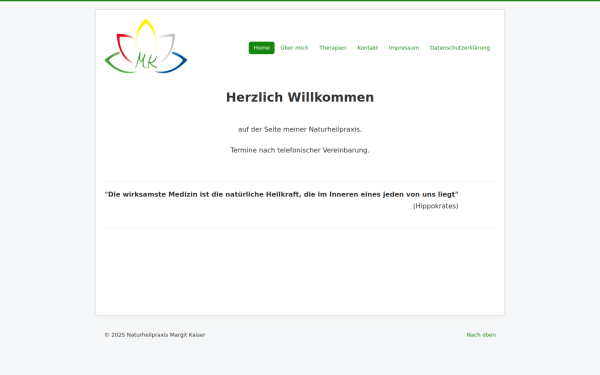Image resolution: width=600 pixels, height=375 pixels.
Task: Jump back up via Nach oben link
Action: [481, 335]
